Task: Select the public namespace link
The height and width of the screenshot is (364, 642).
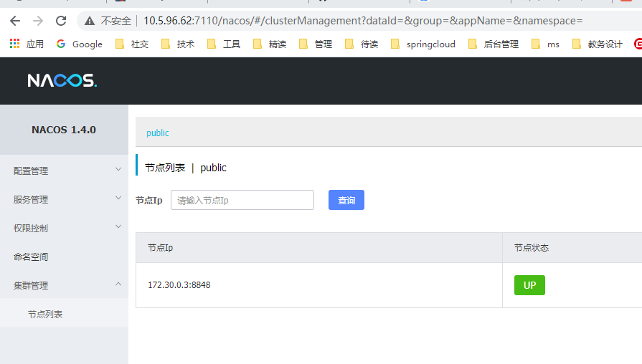Action: coord(158,133)
